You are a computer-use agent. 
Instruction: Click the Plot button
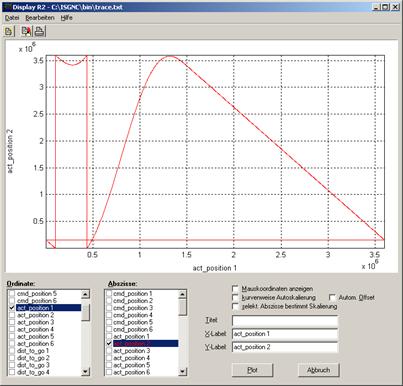click(x=252, y=370)
